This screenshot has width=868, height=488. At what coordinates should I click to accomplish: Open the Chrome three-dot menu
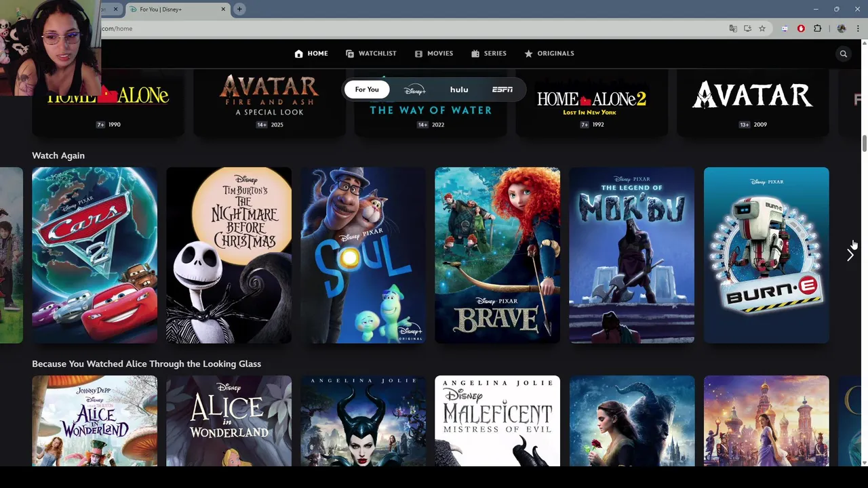(x=858, y=28)
